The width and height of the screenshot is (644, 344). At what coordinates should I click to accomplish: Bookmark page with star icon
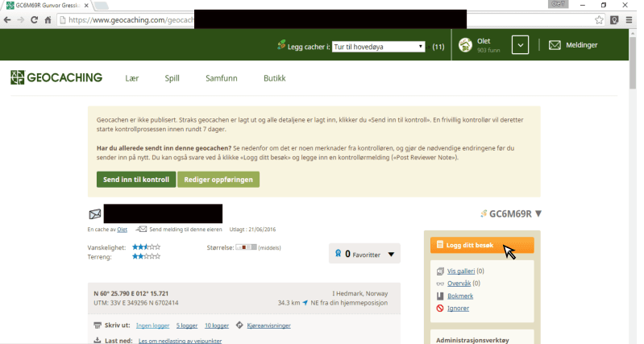tap(599, 19)
